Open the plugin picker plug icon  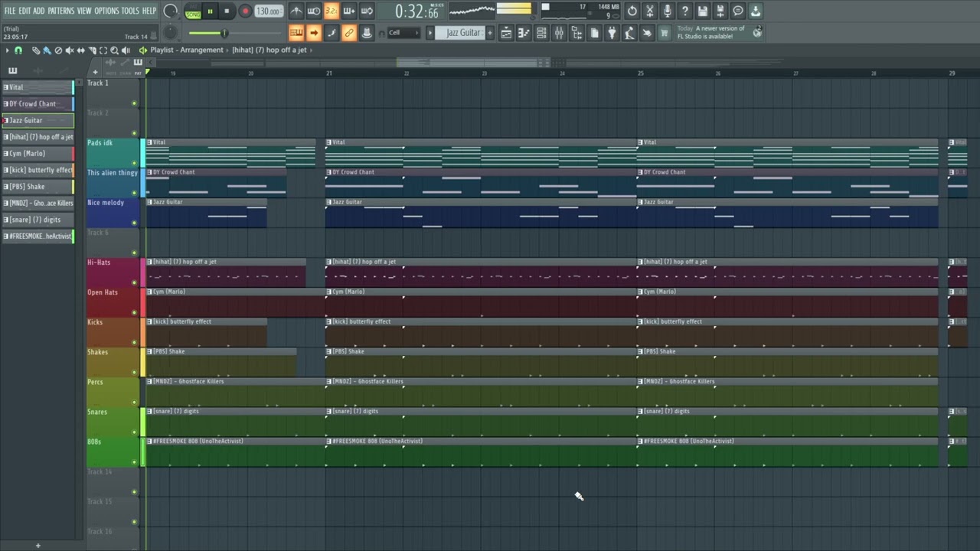tap(612, 33)
